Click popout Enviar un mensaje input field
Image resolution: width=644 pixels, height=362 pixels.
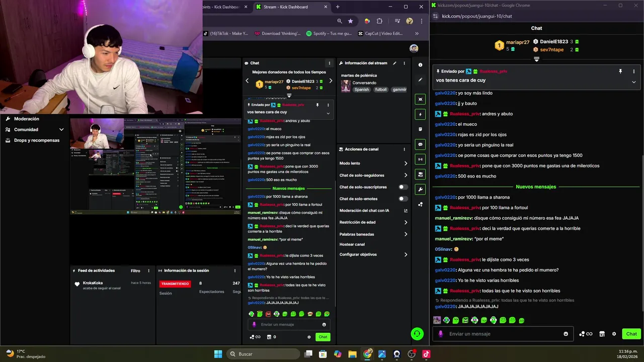503,334
